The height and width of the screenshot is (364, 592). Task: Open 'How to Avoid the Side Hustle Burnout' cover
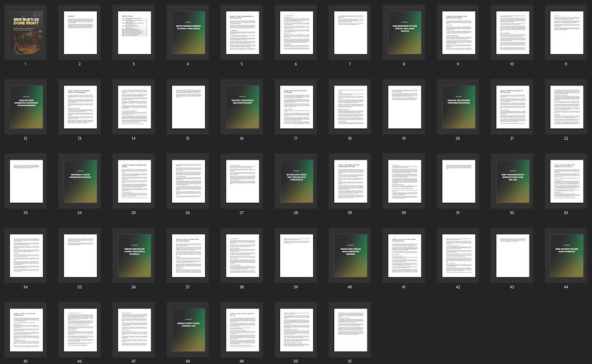click(566, 255)
